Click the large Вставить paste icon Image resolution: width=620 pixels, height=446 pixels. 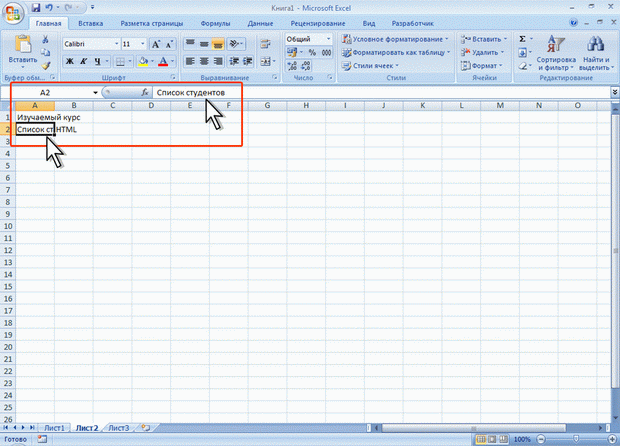tap(23, 44)
